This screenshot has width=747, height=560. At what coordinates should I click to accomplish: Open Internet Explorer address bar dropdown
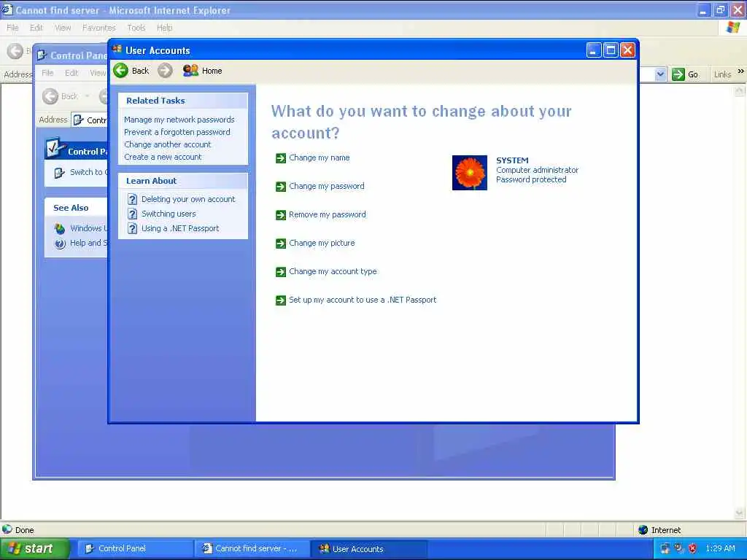(659, 74)
